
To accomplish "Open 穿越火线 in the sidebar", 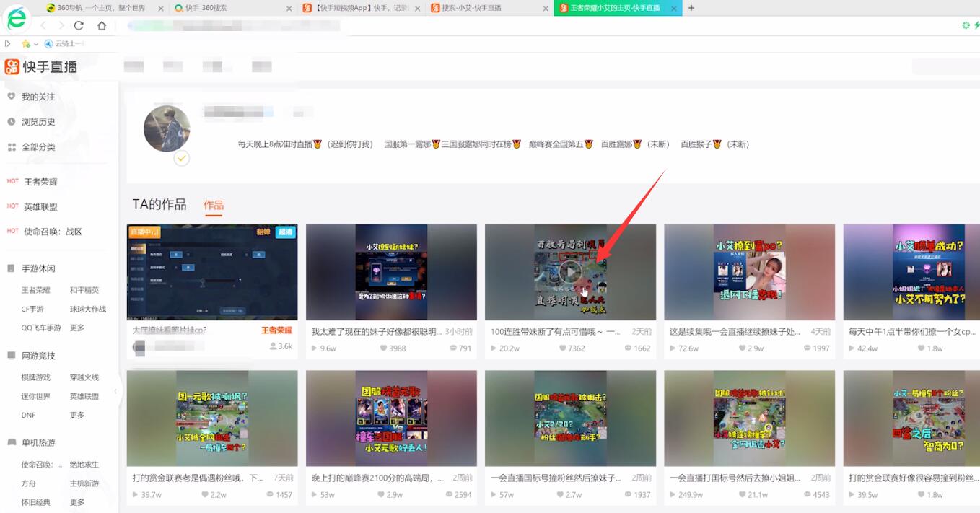I will click(84, 377).
